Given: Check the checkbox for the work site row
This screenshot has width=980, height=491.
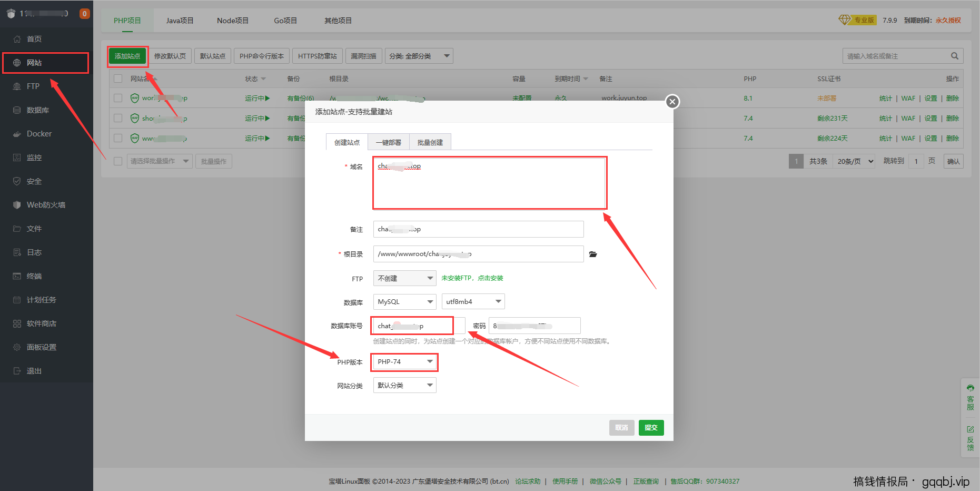Looking at the screenshot, I should 117,98.
